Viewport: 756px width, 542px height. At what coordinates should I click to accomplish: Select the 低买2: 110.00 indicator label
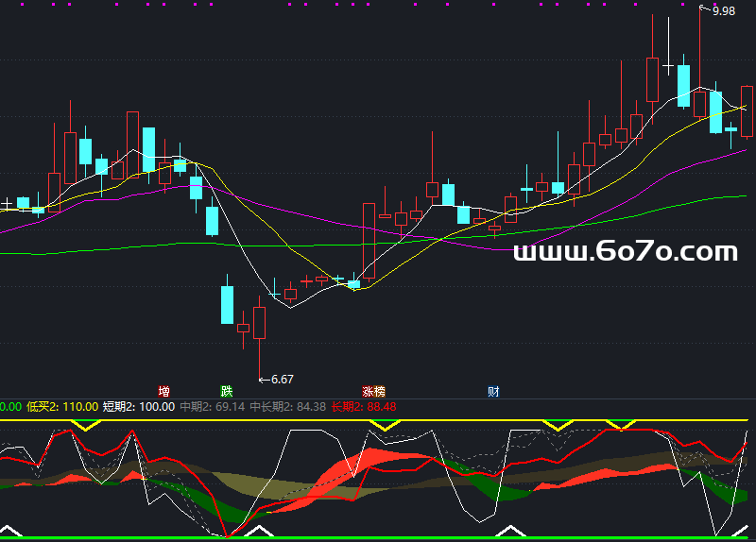pos(62,407)
